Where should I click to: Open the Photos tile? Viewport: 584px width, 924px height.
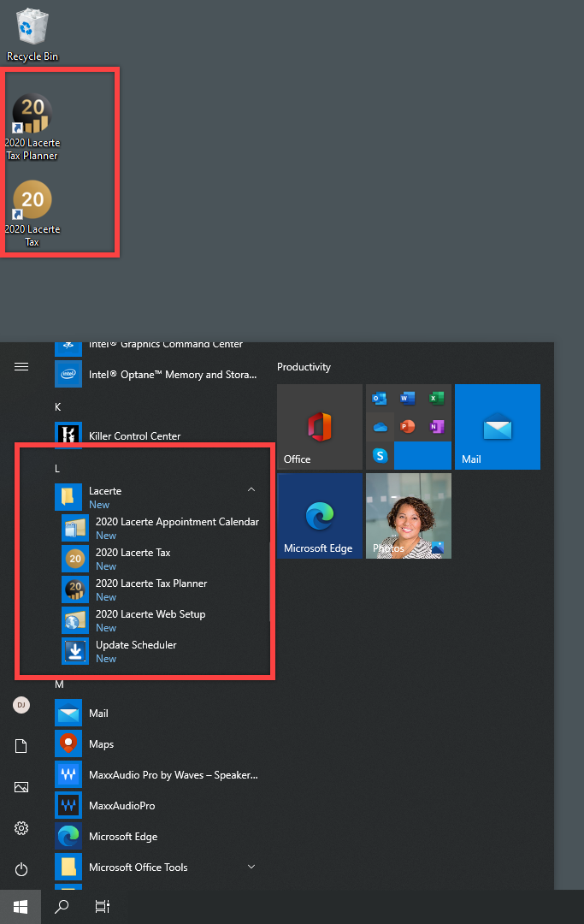coord(409,516)
